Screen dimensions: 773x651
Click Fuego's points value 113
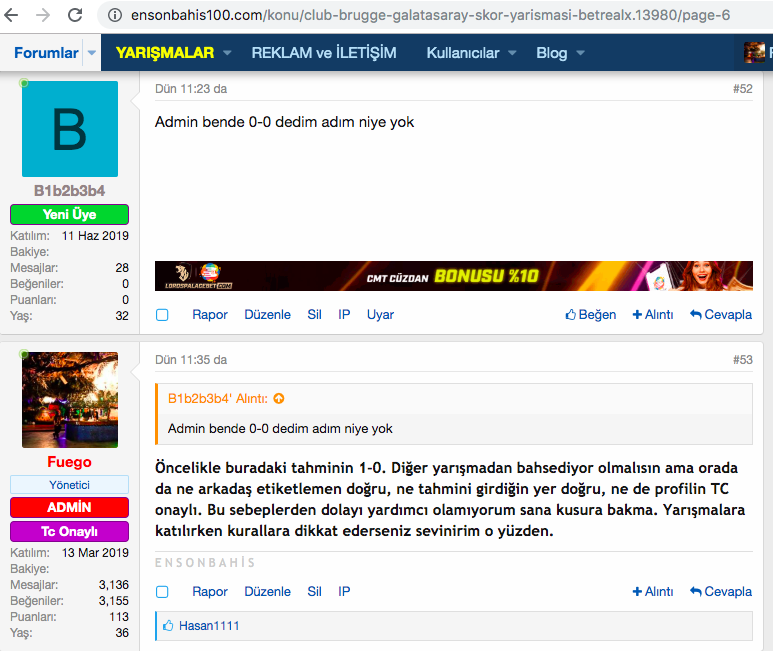[119, 617]
